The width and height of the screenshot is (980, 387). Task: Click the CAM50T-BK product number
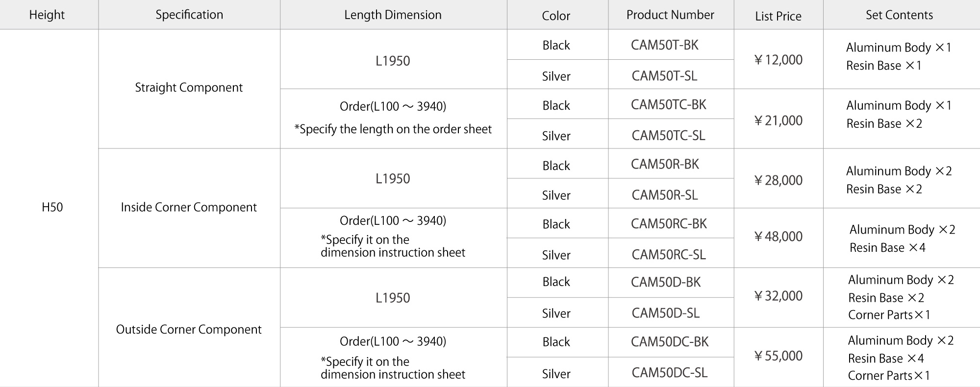coord(664,45)
